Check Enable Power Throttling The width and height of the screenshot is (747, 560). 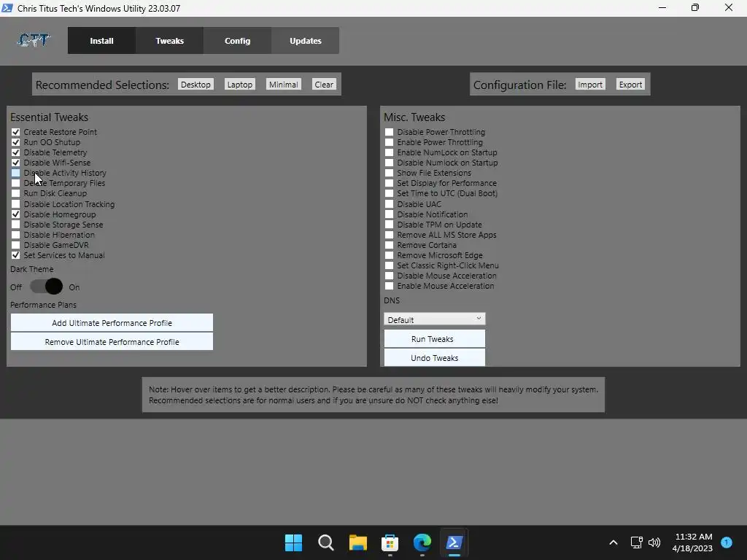pos(390,142)
